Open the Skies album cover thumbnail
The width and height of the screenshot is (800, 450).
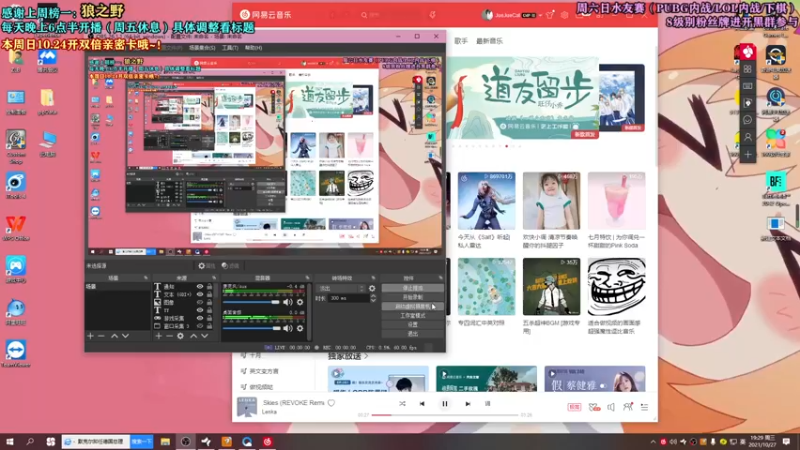[x=246, y=407]
